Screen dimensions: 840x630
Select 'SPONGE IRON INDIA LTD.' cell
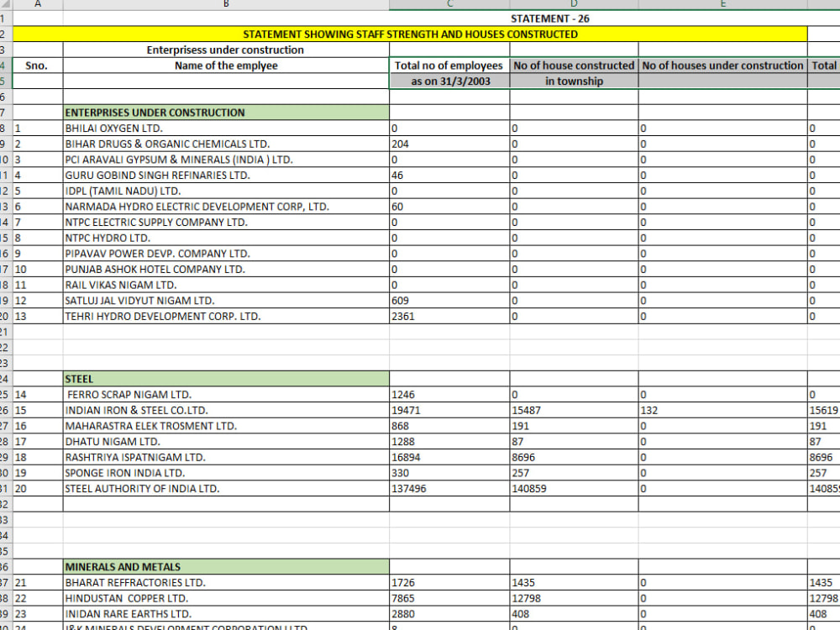click(226, 472)
